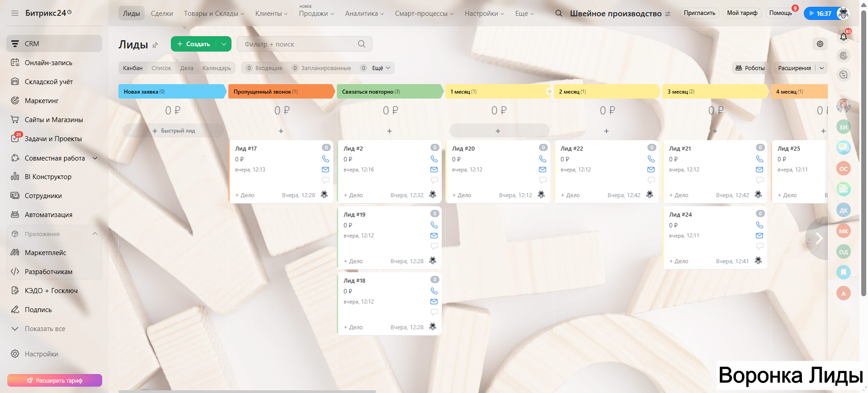Viewport: 868px width, 393px height.
Task: Switch to Сделки tab
Action: point(162,14)
